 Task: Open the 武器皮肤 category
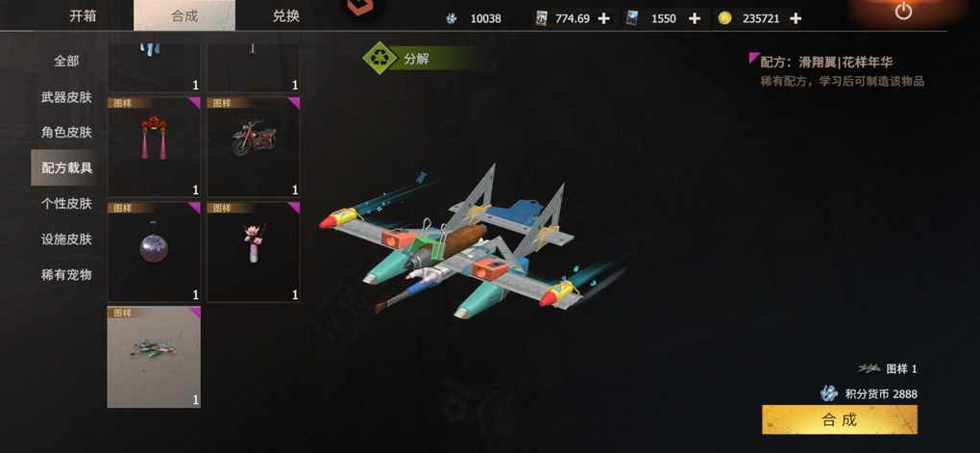[x=66, y=97]
